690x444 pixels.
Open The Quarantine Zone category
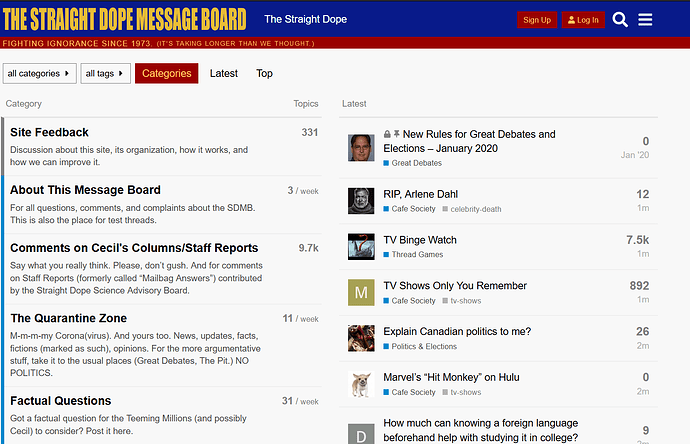click(x=69, y=318)
